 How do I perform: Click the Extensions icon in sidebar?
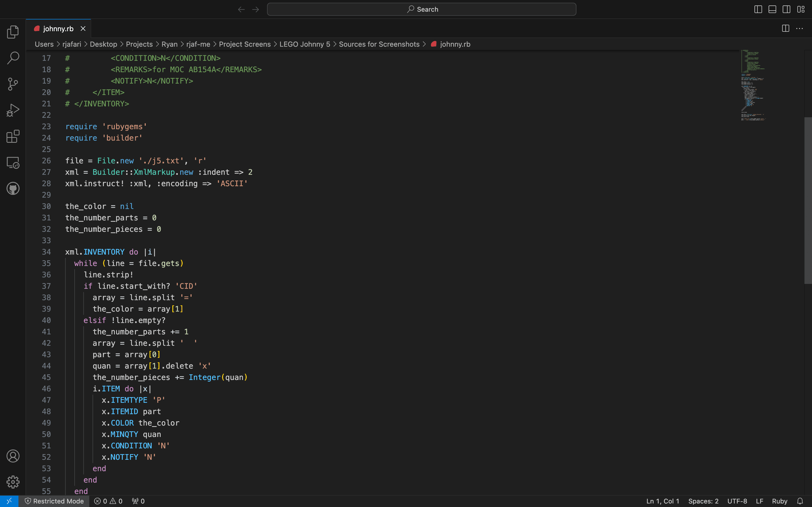(x=13, y=136)
